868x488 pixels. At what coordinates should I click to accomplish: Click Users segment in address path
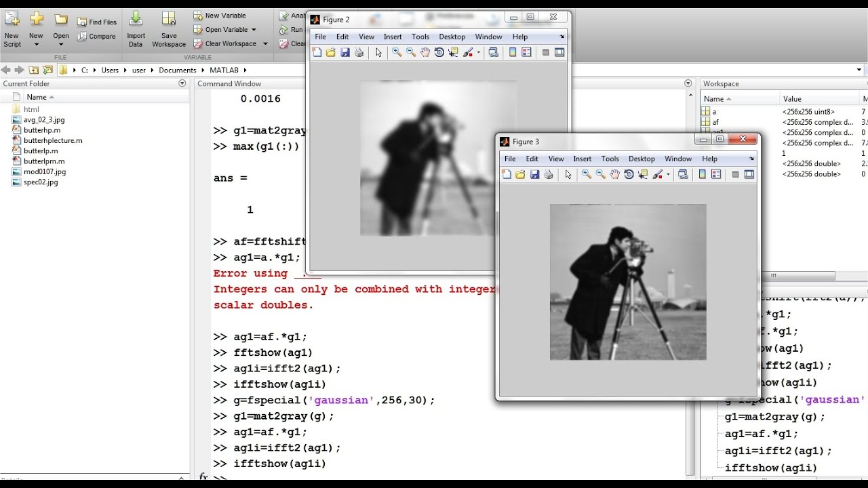[110, 70]
